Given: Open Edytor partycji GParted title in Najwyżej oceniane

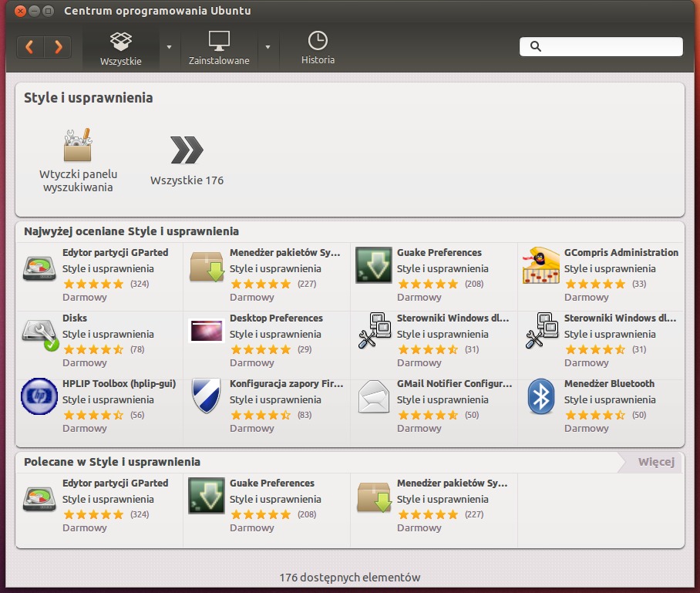Looking at the screenshot, I should [x=115, y=252].
